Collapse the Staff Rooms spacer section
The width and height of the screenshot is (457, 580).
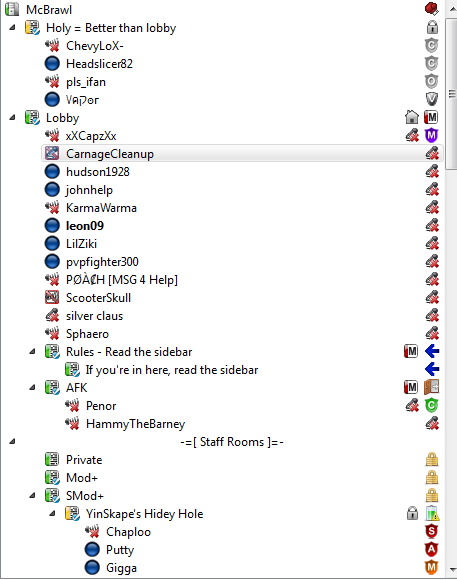pyautogui.click(x=13, y=441)
